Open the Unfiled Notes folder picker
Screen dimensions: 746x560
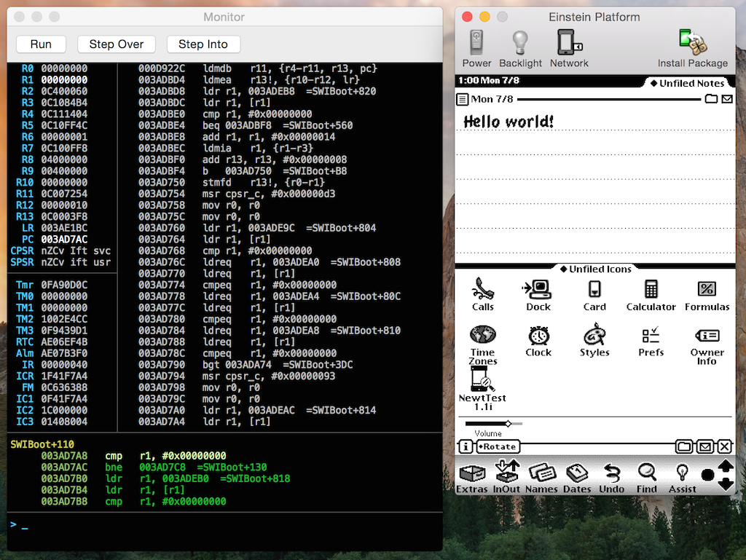click(688, 82)
